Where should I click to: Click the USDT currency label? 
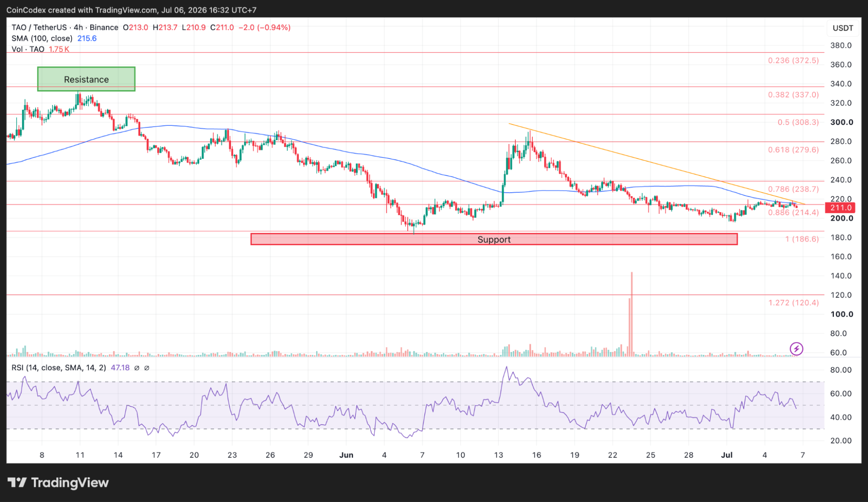point(843,28)
